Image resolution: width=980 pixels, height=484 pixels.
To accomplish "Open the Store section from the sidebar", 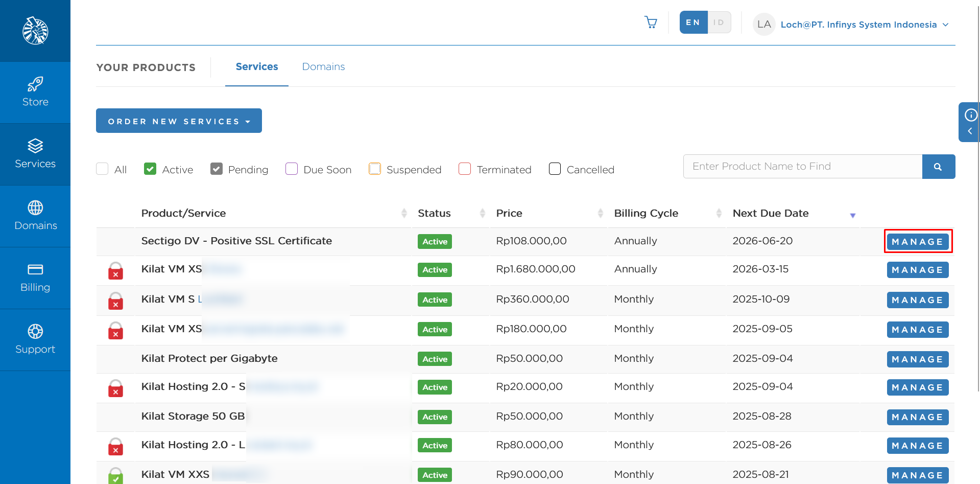I will (x=35, y=92).
